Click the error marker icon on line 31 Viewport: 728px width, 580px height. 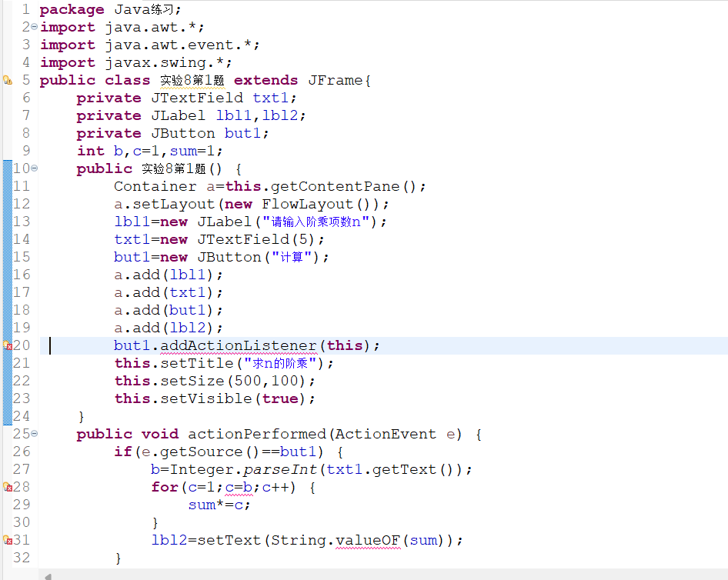tap(8, 540)
